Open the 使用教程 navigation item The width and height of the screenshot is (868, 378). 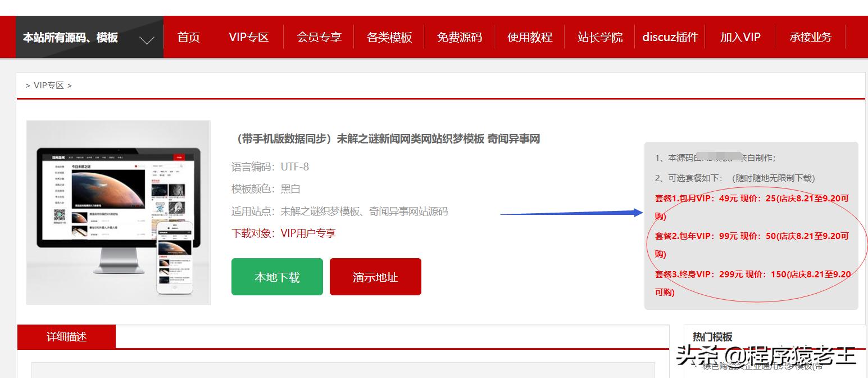[x=529, y=37]
